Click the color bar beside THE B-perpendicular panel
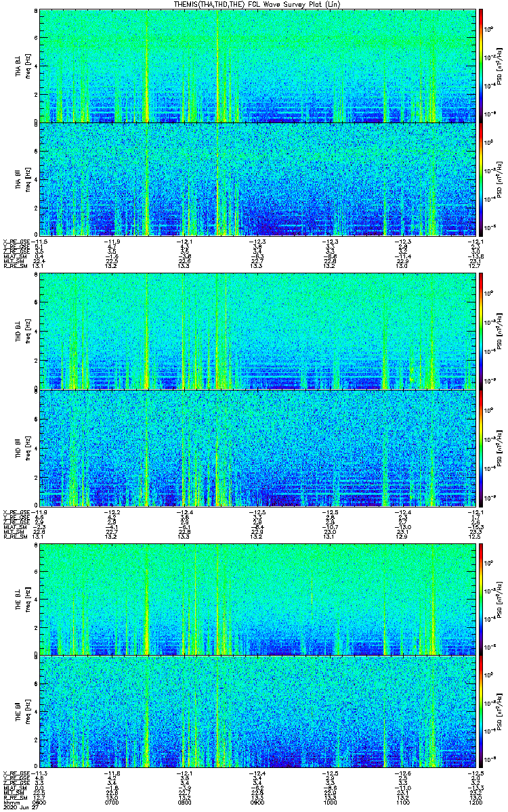This screenshot has width=508, height=812. point(482,599)
